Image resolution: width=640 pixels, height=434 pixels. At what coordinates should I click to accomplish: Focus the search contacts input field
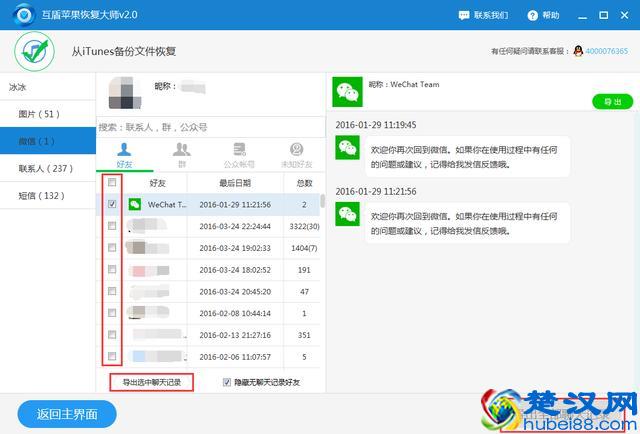[x=211, y=127]
